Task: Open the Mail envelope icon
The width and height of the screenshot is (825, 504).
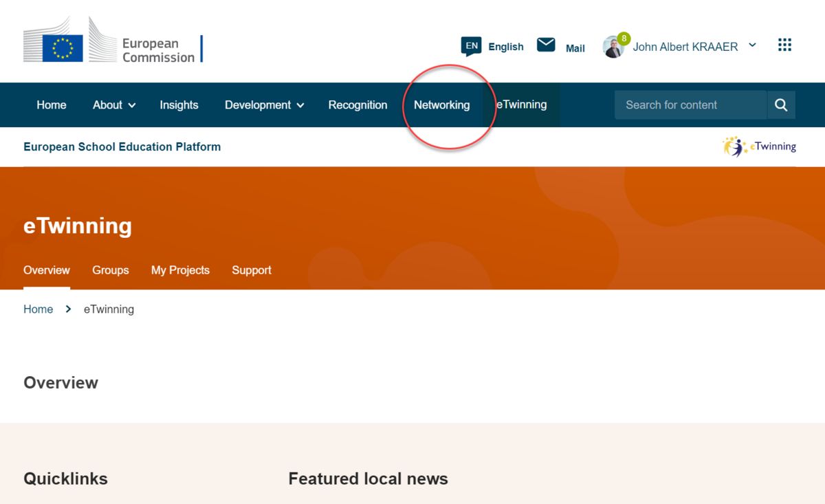Action: [546, 45]
